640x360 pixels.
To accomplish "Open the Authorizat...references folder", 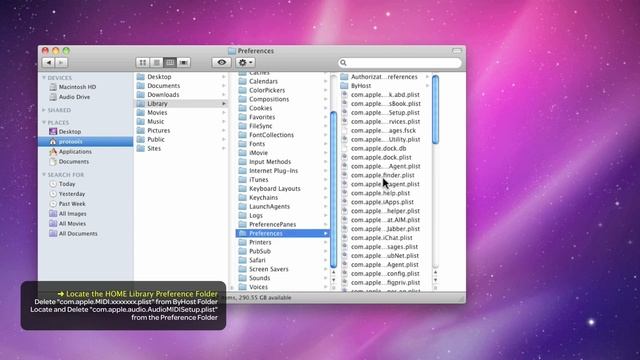I will click(385, 77).
